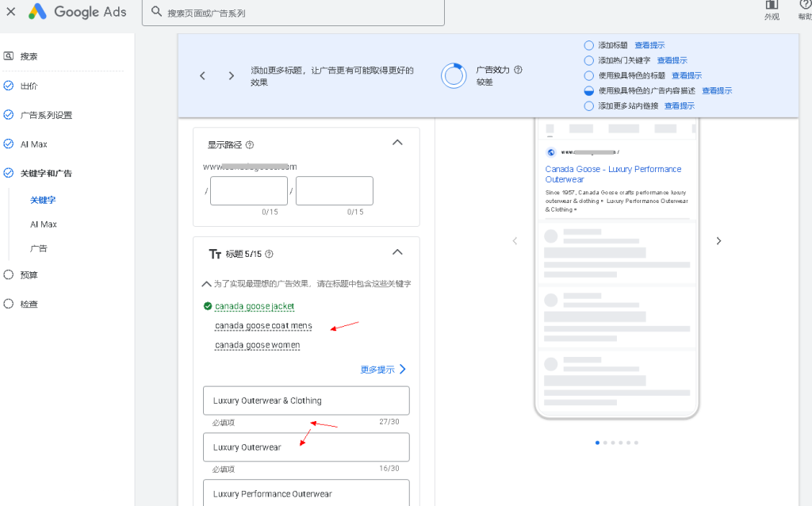Click the 检查 step circle in the sidebar
The image size is (812, 506).
(x=10, y=304)
